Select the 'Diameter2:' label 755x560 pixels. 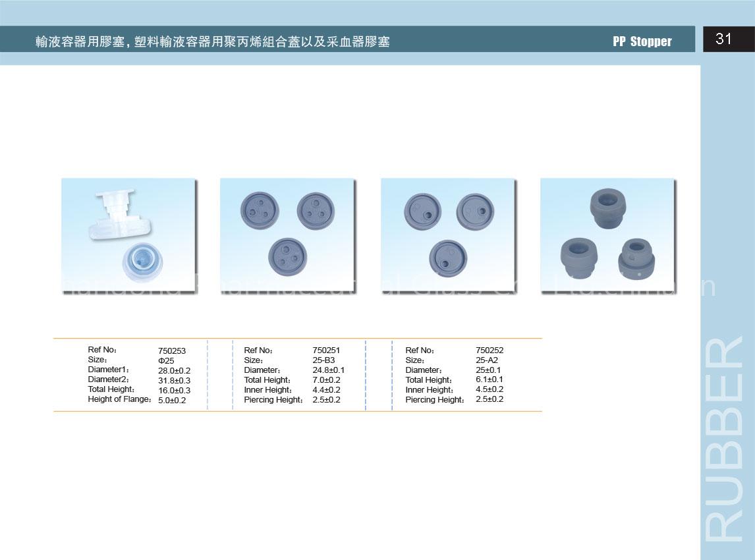click(x=108, y=379)
